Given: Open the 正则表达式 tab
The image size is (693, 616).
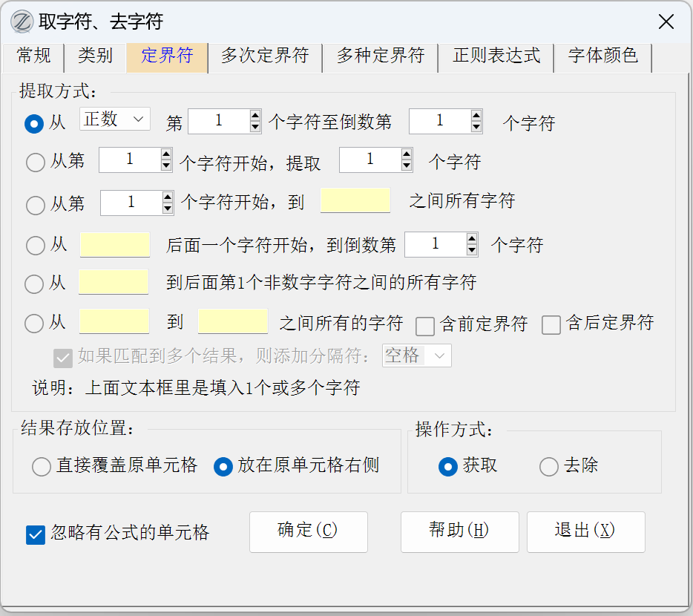Looking at the screenshot, I should point(496,56).
